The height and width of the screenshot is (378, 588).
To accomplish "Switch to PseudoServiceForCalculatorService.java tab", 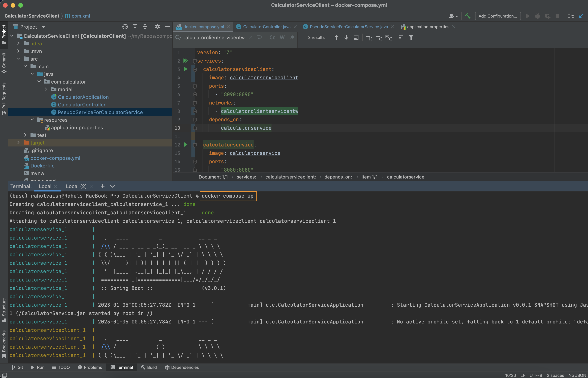I will click(348, 27).
